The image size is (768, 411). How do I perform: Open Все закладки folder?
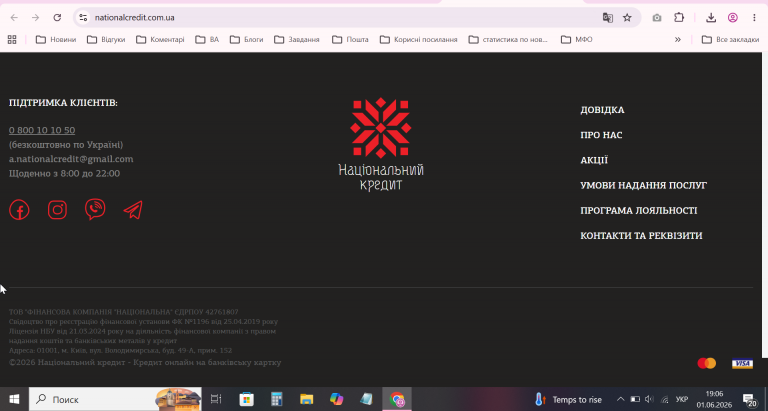coord(730,40)
